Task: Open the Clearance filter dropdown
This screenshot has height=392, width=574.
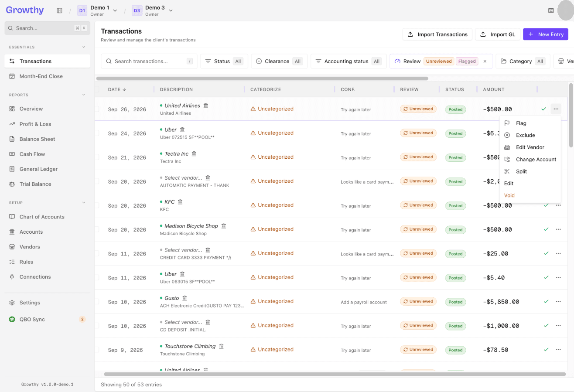Action: 279,61
